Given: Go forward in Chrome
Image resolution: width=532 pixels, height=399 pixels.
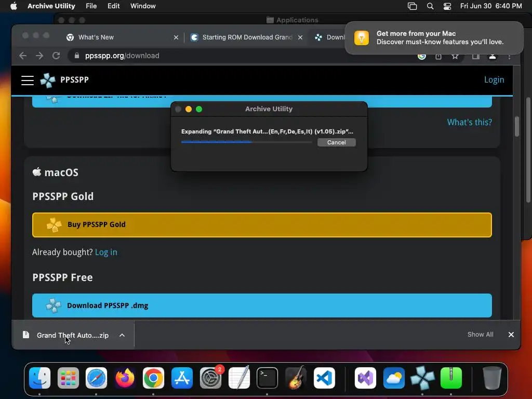Looking at the screenshot, I should pyautogui.click(x=39, y=56).
